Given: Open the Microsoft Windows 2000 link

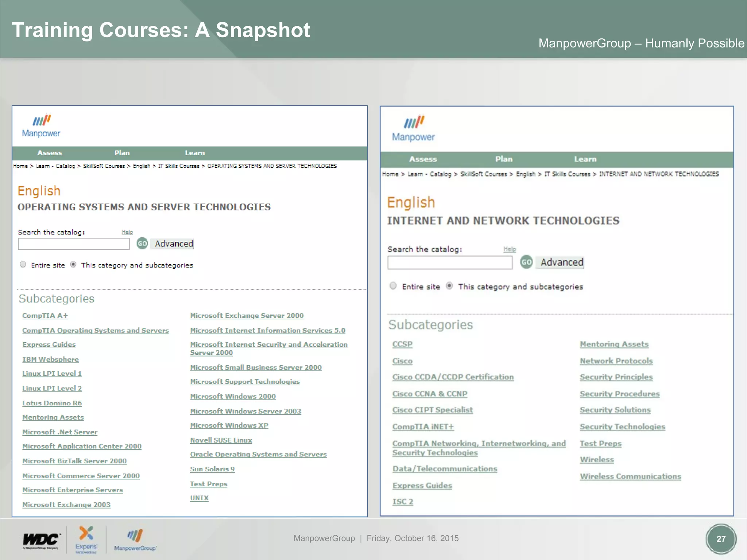Looking at the screenshot, I should [x=233, y=396].
